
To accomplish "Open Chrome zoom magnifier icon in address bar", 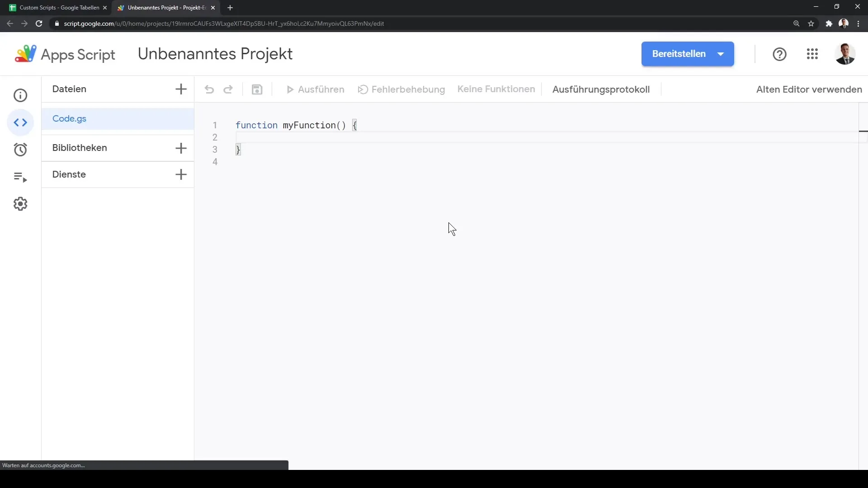I will pos(796,23).
